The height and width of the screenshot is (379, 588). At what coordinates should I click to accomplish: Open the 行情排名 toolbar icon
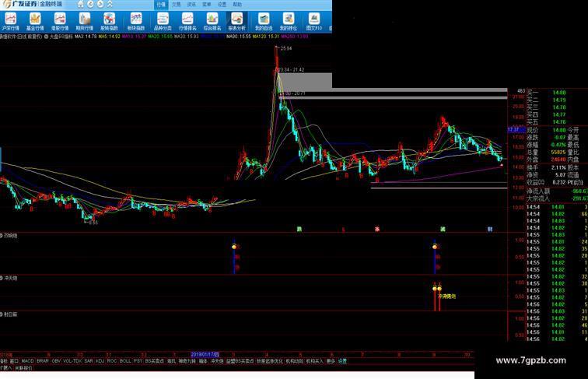pyautogui.click(x=187, y=21)
